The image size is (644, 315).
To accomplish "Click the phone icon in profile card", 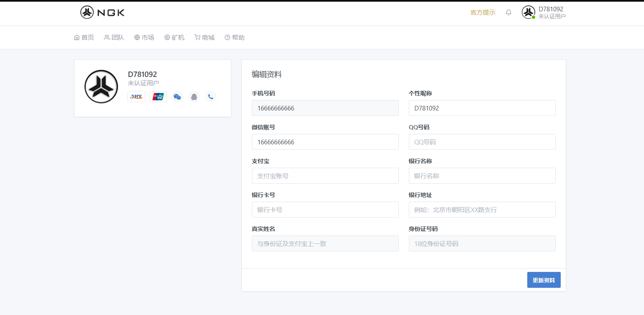I will point(211,97).
